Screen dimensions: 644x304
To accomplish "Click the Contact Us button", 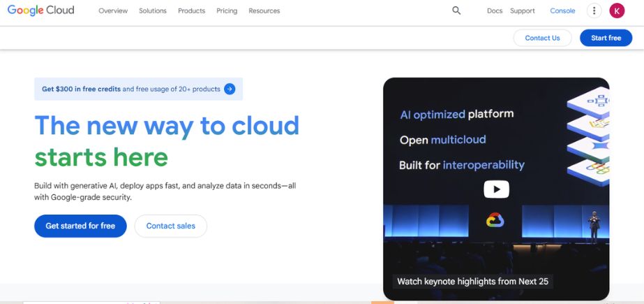I will tap(542, 38).
